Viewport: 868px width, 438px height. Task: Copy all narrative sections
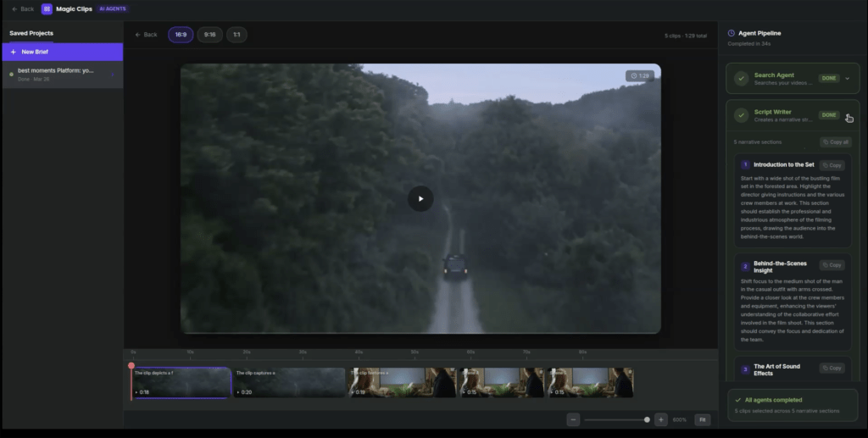[x=835, y=142]
